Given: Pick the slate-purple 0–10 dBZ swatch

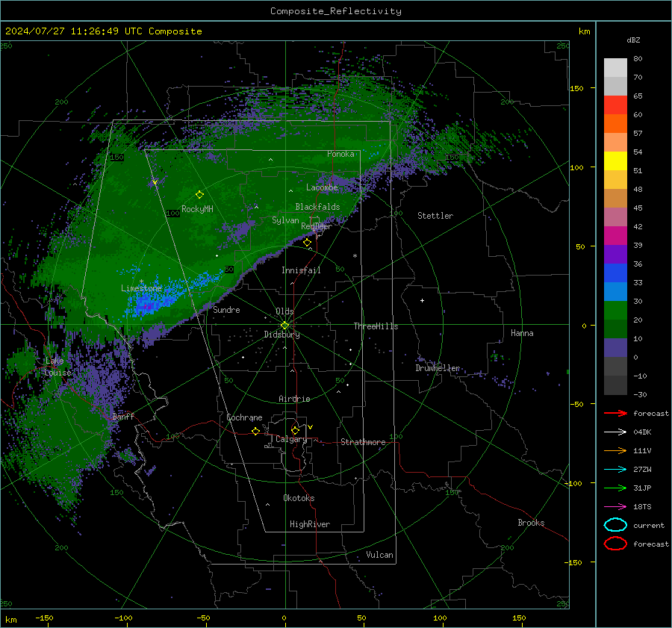Looking at the screenshot, I should click(615, 348).
